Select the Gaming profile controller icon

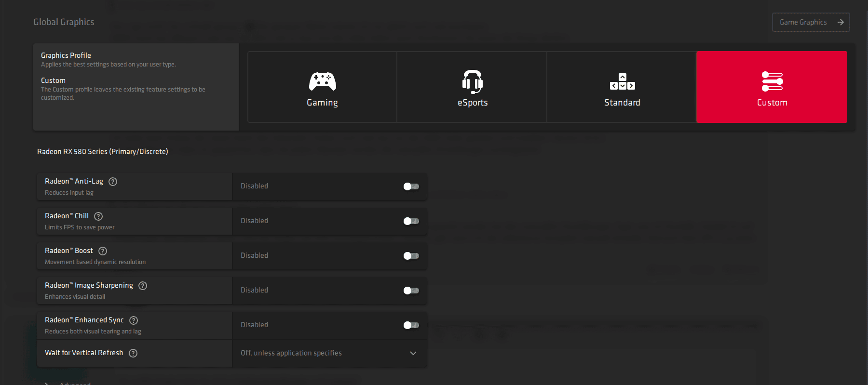pos(323,81)
